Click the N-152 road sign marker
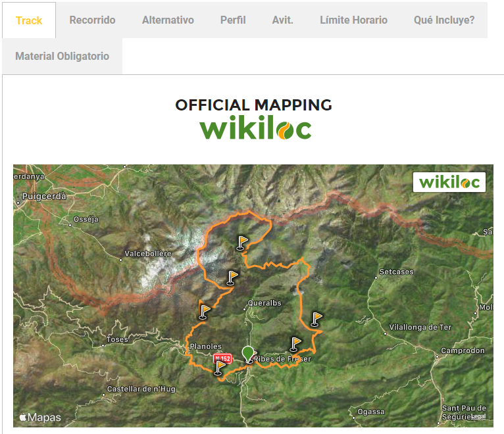This screenshot has height=434, width=504. pyautogui.click(x=223, y=358)
